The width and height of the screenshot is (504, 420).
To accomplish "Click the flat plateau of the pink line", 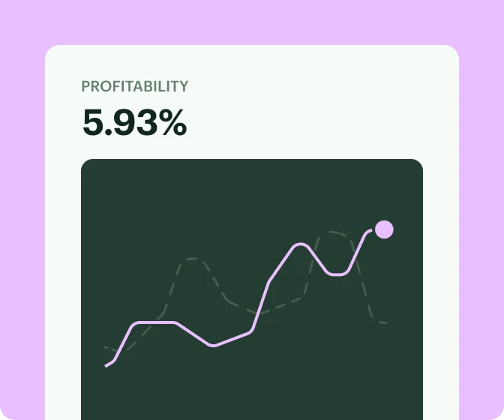I will pyautogui.click(x=156, y=322).
